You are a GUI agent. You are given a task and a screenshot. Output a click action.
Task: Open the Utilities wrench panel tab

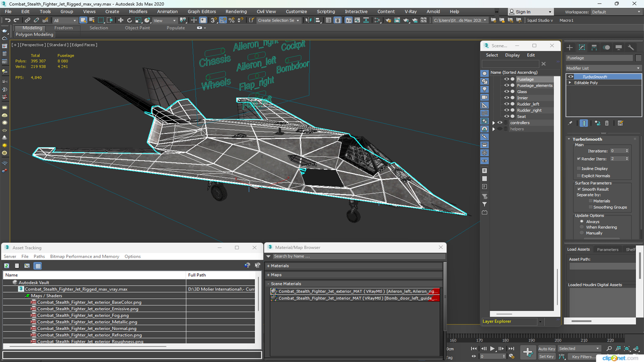tap(631, 48)
